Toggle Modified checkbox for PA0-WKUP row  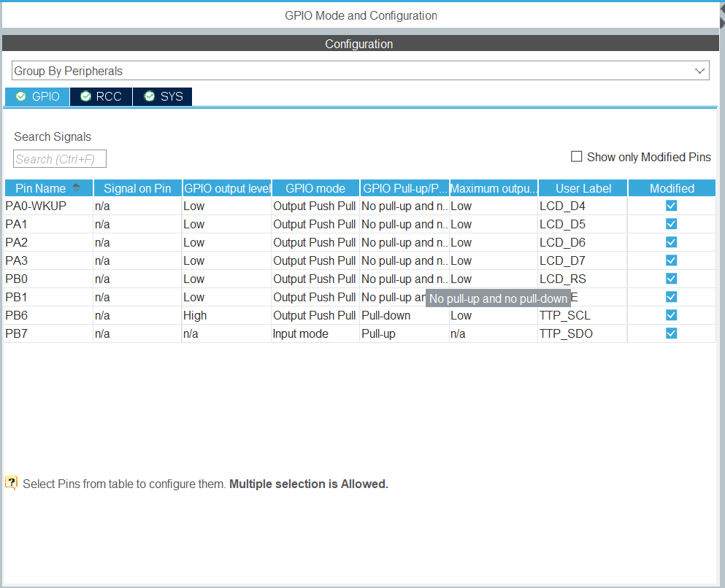tap(672, 206)
